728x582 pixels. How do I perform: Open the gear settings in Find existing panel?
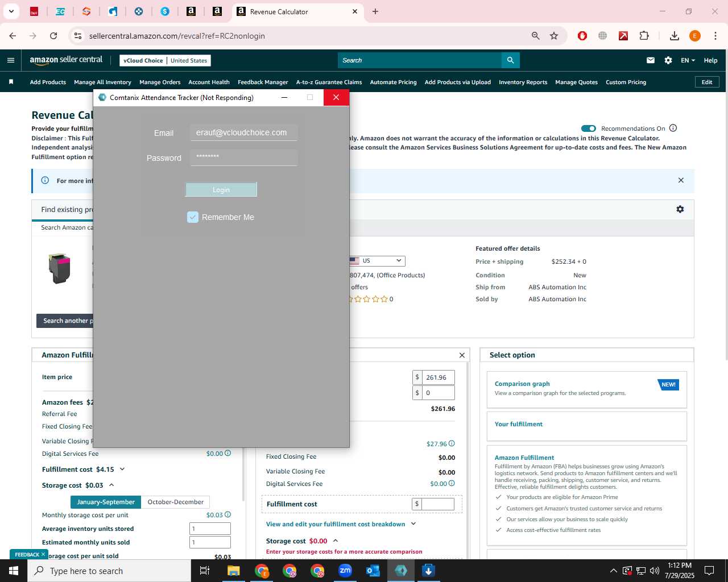click(680, 209)
